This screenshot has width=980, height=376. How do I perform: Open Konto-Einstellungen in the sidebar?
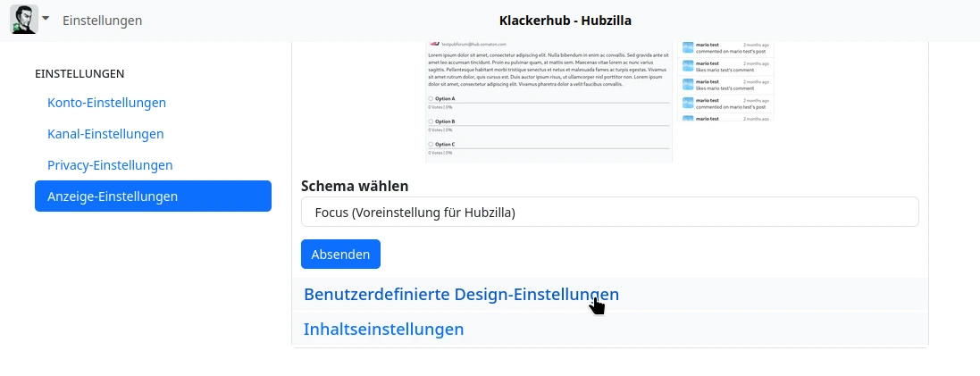pyautogui.click(x=106, y=103)
